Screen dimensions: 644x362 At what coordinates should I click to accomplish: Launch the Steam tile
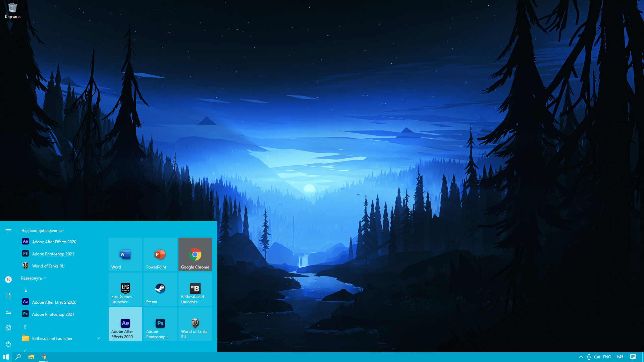(160, 289)
